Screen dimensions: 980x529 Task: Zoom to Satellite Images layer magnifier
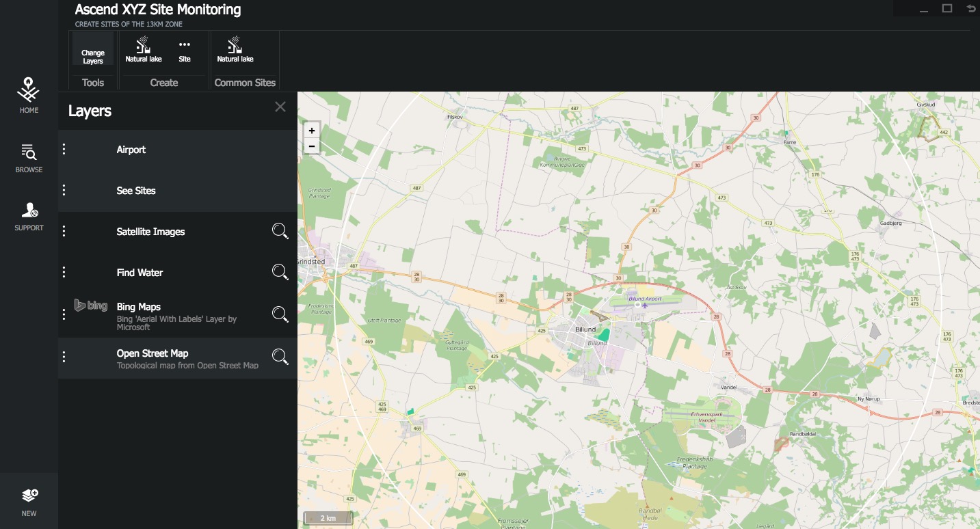(280, 231)
